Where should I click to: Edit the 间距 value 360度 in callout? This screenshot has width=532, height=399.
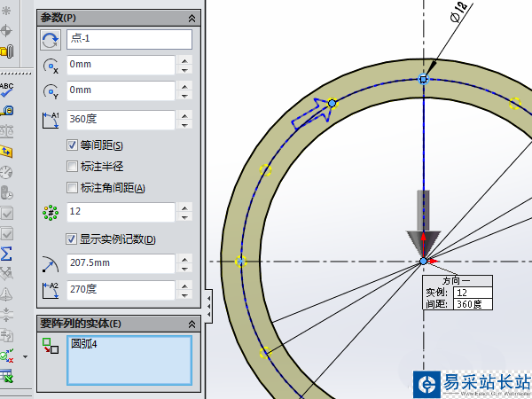pyautogui.click(x=473, y=303)
